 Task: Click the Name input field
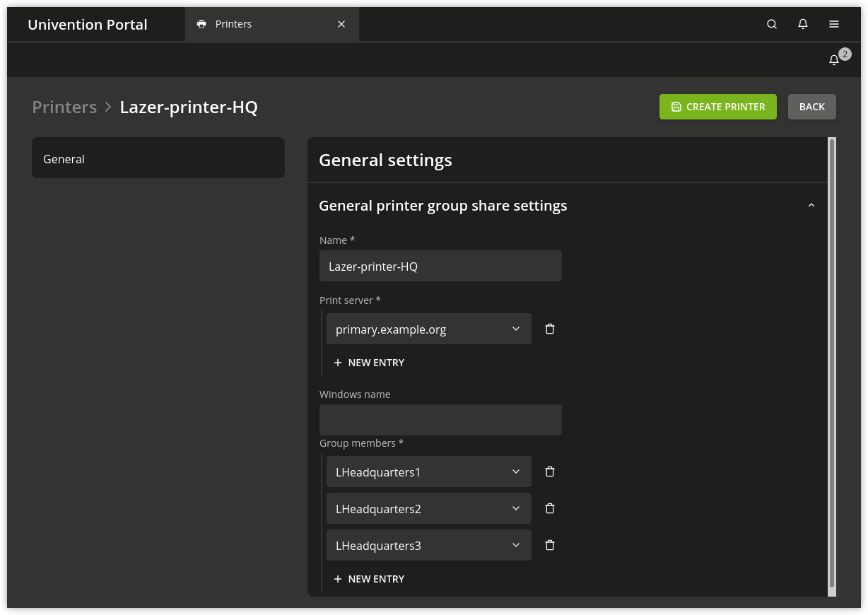(440, 266)
